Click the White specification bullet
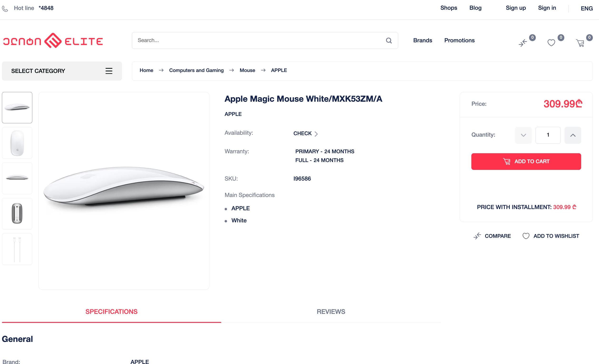The height and width of the screenshot is (364, 599). tap(239, 220)
